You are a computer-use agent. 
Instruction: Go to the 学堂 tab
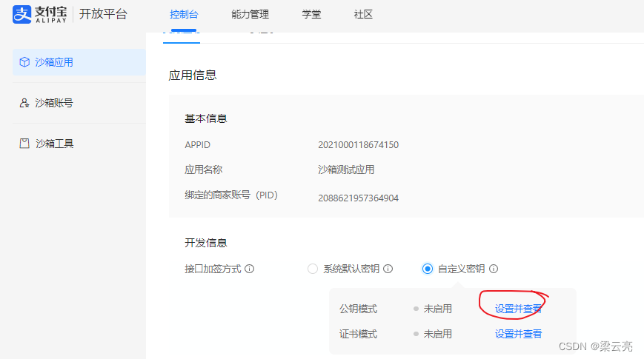coord(311,14)
